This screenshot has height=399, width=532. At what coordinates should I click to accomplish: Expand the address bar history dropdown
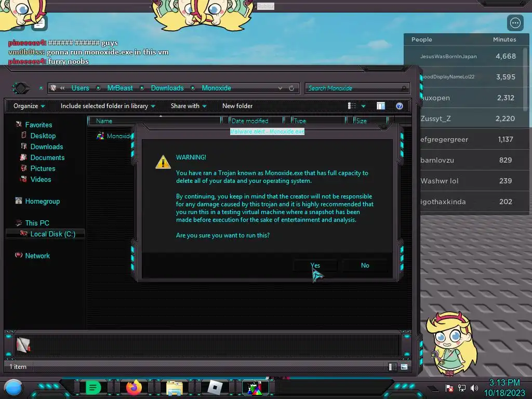coord(280,88)
